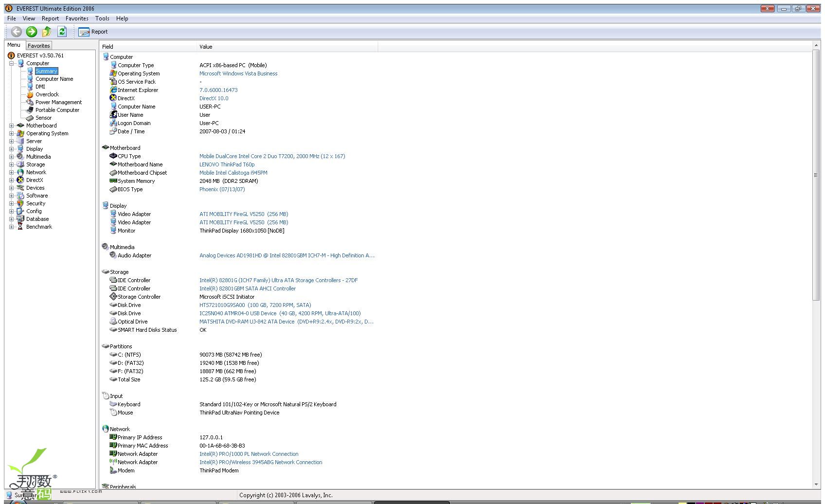Screen dimensions: 825x504
Task: Click the Refresh toolbar icon
Action: tap(62, 32)
